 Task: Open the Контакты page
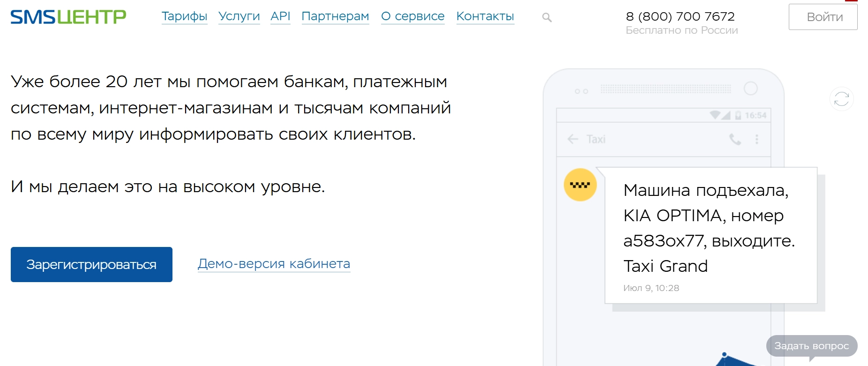tap(485, 16)
